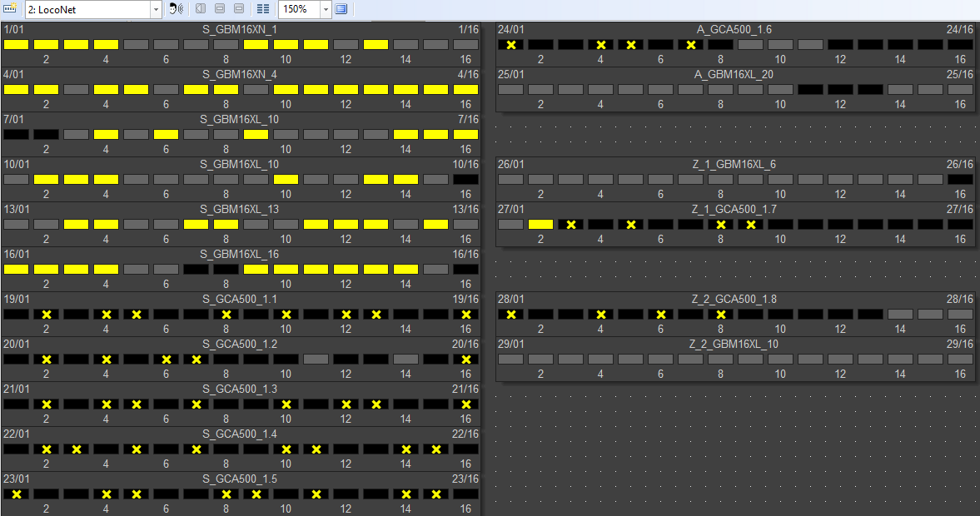Click the blue columns layout icon
The image size is (980, 516).
coord(263,9)
